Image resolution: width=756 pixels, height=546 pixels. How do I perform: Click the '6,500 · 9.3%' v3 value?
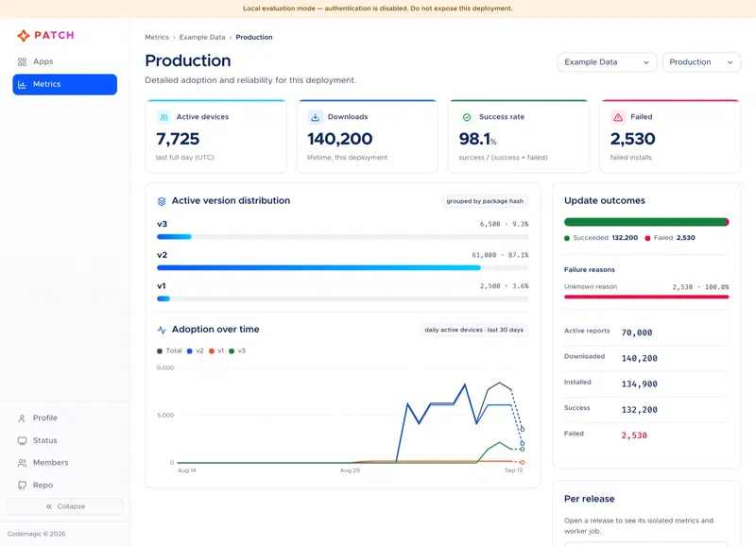coord(504,224)
